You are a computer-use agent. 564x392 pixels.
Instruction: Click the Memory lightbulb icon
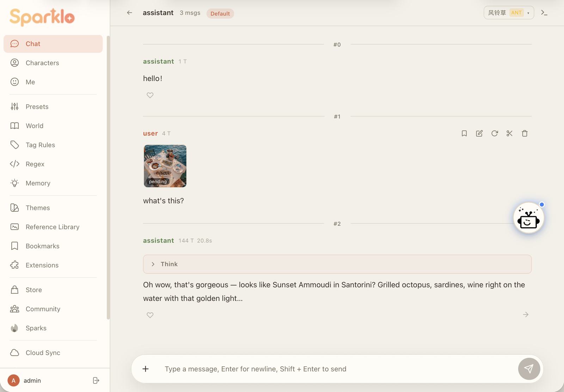[x=14, y=183]
